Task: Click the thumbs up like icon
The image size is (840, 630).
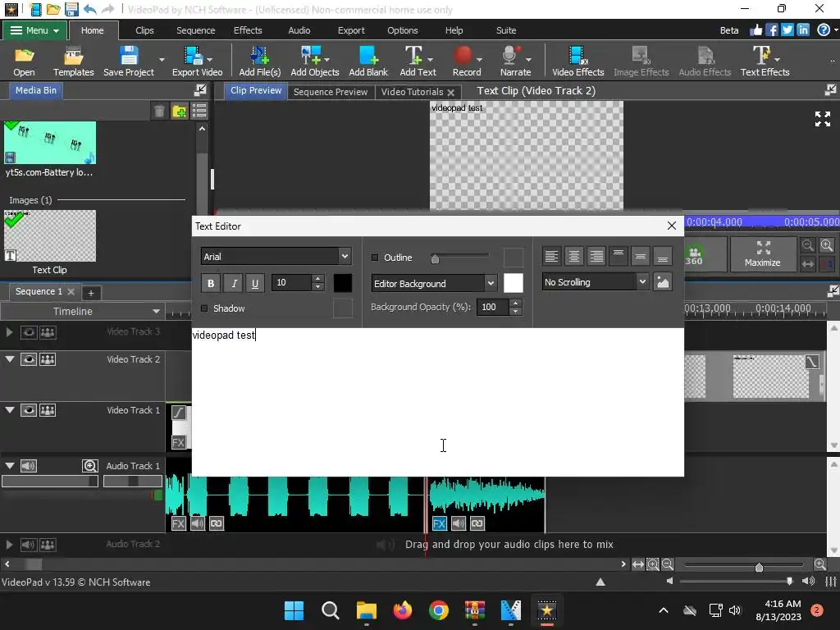Action: [756, 30]
